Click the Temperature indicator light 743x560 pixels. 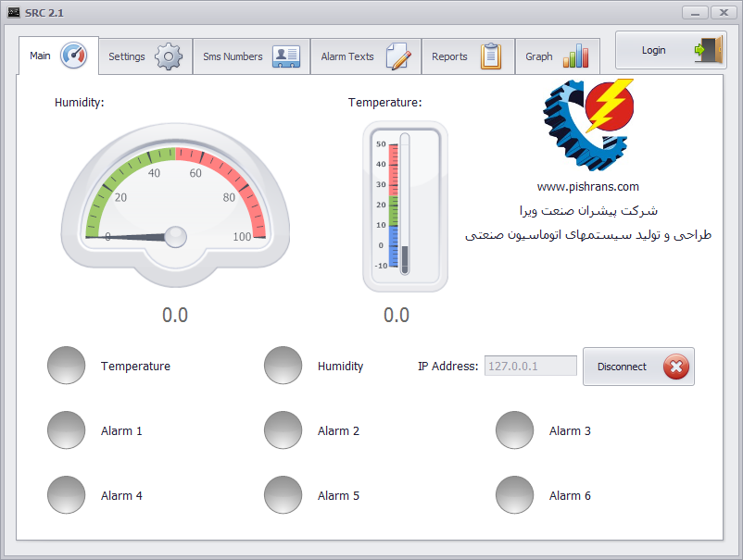coord(67,365)
